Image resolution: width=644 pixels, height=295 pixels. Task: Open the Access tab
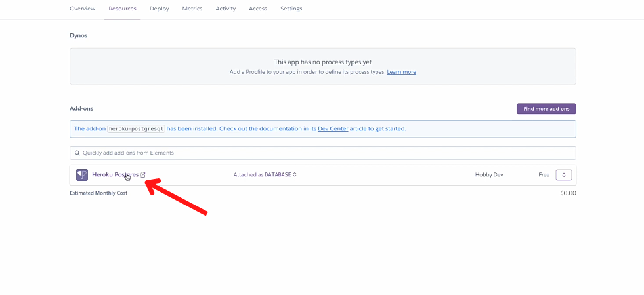point(258,9)
